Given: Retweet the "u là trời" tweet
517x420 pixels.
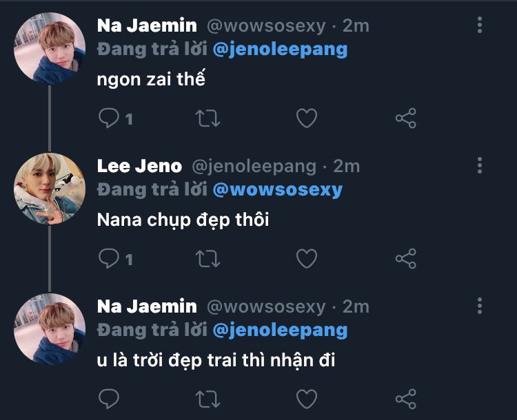Looking at the screenshot, I should 208,398.
